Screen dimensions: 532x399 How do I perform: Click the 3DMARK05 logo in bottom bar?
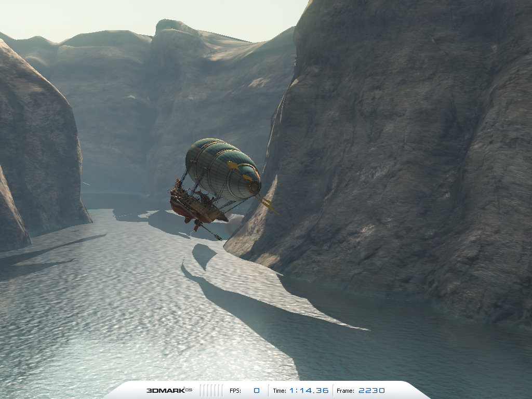(169, 391)
